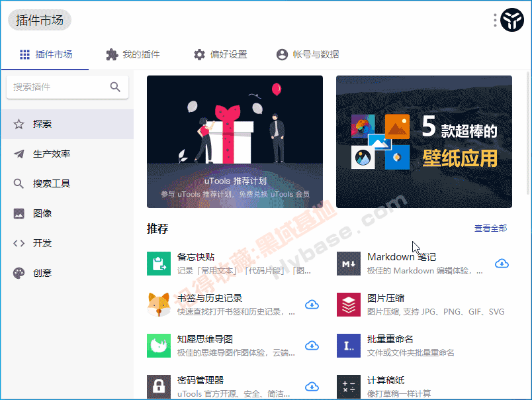The image size is (532, 400).
Task: Open the 密码管理器 plugin title
Action: [200, 380]
